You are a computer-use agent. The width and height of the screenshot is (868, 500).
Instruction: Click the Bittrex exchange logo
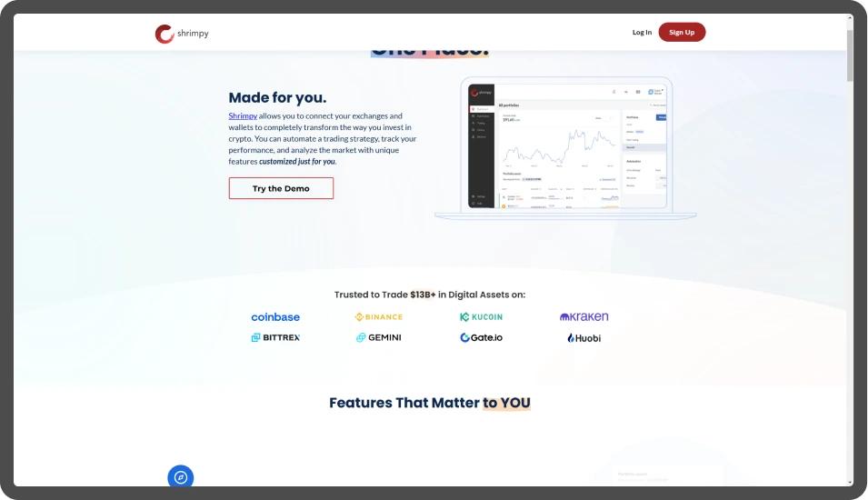(275, 337)
